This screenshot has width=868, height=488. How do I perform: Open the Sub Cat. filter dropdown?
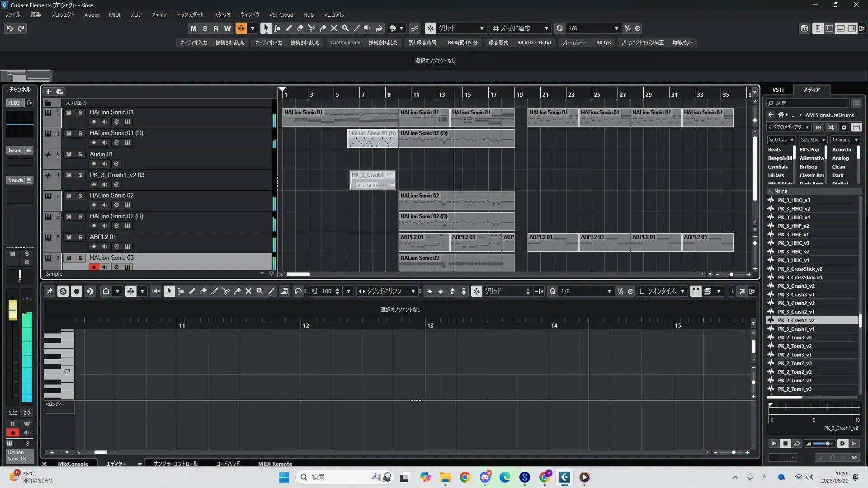pyautogui.click(x=781, y=140)
